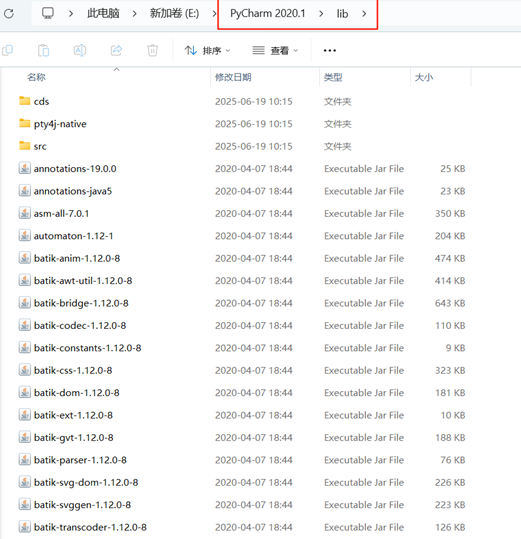Click the 9 KB size of batik-constants
Image resolution: width=521 pixels, height=539 pixels.
click(455, 348)
